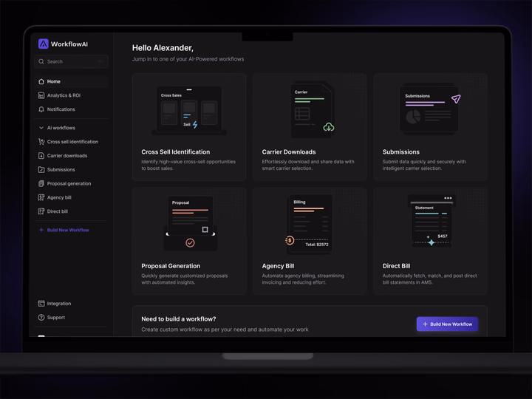The height and width of the screenshot is (399, 532).
Task: Collapse the AI workflows section chevron
Action: pyautogui.click(x=41, y=128)
